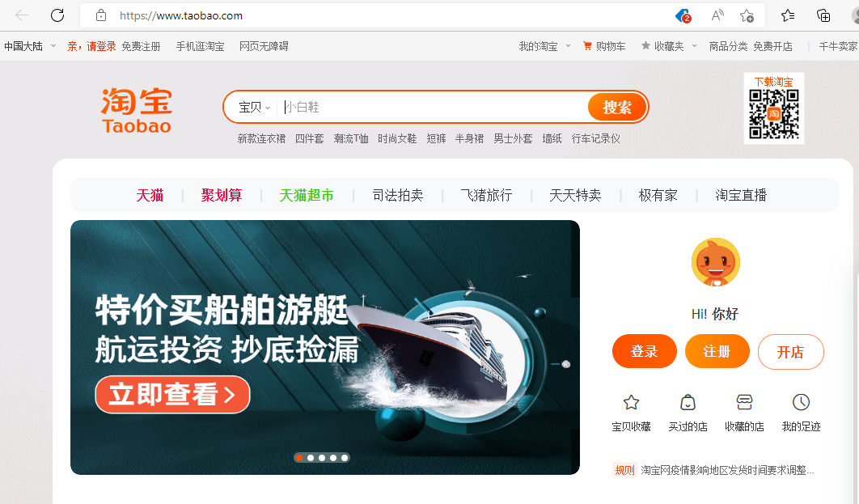Open the 我的足迹 clock icon
The height and width of the screenshot is (504, 859).
pyautogui.click(x=801, y=403)
